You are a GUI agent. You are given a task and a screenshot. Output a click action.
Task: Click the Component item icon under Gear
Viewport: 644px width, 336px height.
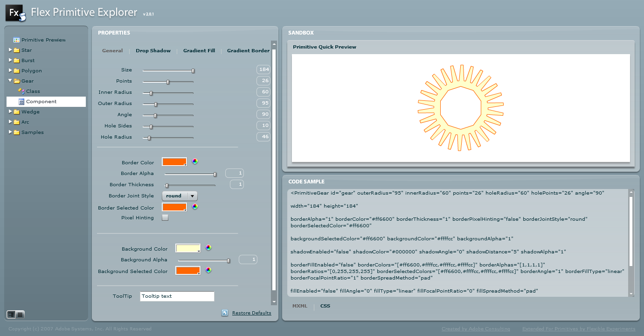[x=21, y=102]
